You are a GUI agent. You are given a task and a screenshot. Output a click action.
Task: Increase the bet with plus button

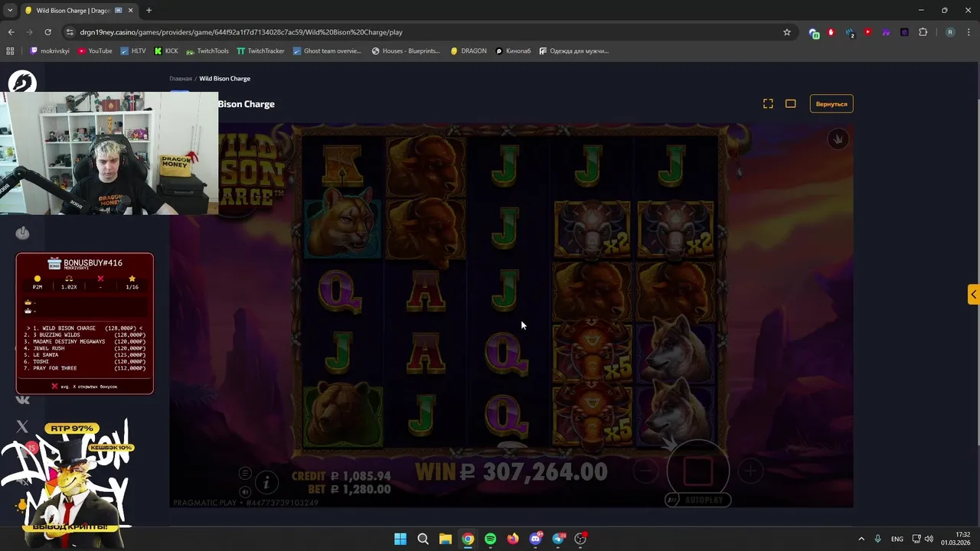click(x=750, y=471)
